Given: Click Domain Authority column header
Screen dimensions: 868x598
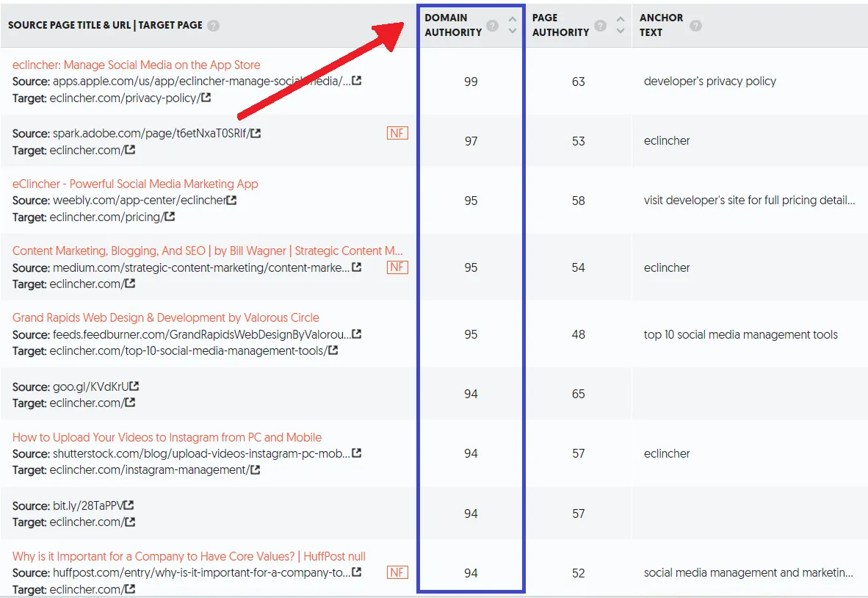Looking at the screenshot, I should point(453,25).
